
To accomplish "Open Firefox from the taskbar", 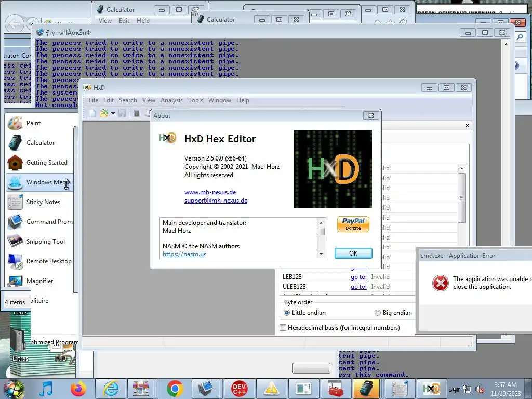I will (x=78, y=389).
